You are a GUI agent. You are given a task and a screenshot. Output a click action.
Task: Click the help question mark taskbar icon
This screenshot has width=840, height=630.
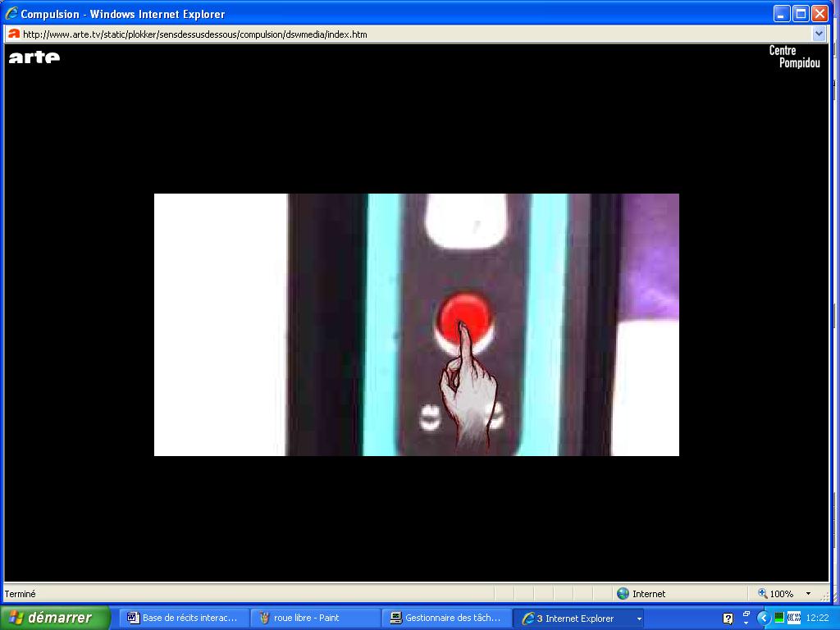pyautogui.click(x=728, y=619)
